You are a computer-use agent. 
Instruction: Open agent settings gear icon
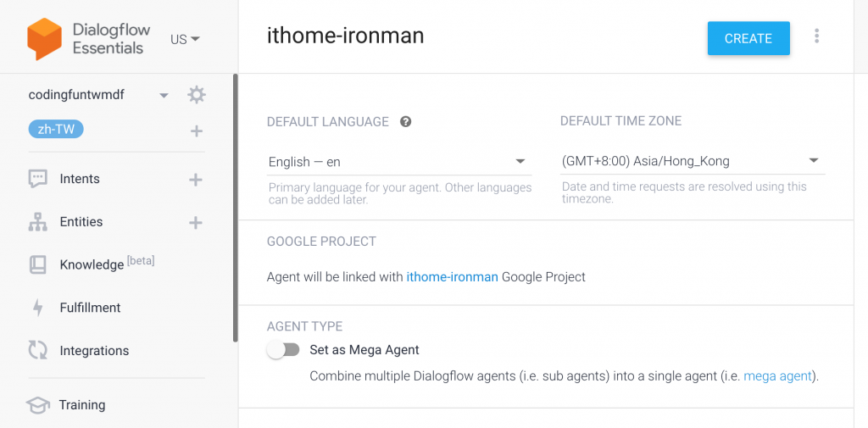point(197,95)
